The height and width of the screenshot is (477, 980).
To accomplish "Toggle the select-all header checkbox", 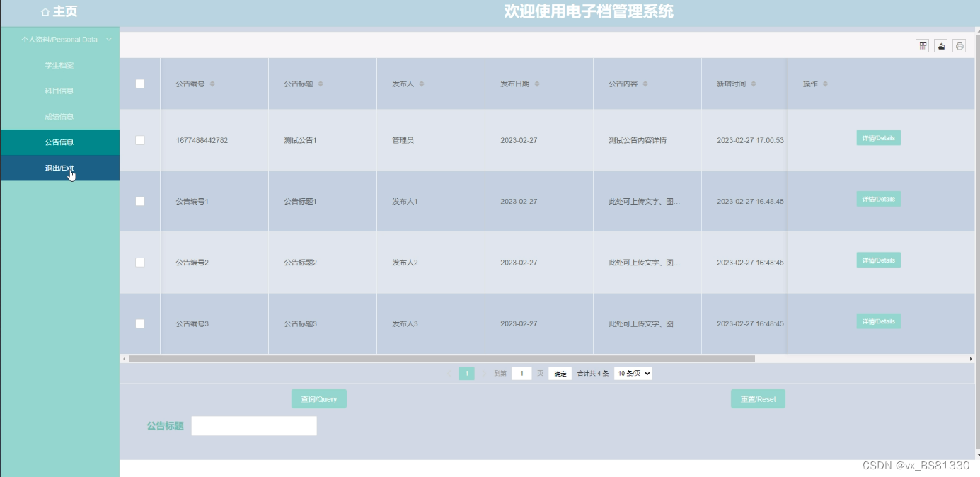I will pyautogui.click(x=140, y=84).
